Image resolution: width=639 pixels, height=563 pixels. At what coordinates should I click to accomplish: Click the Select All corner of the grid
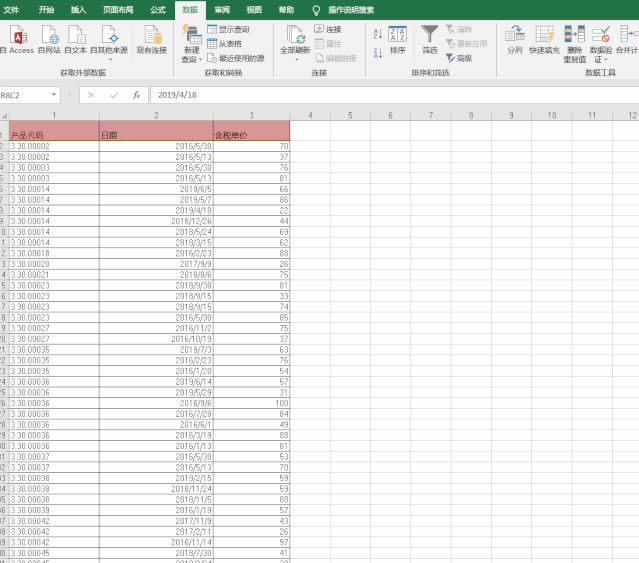coord(4,116)
